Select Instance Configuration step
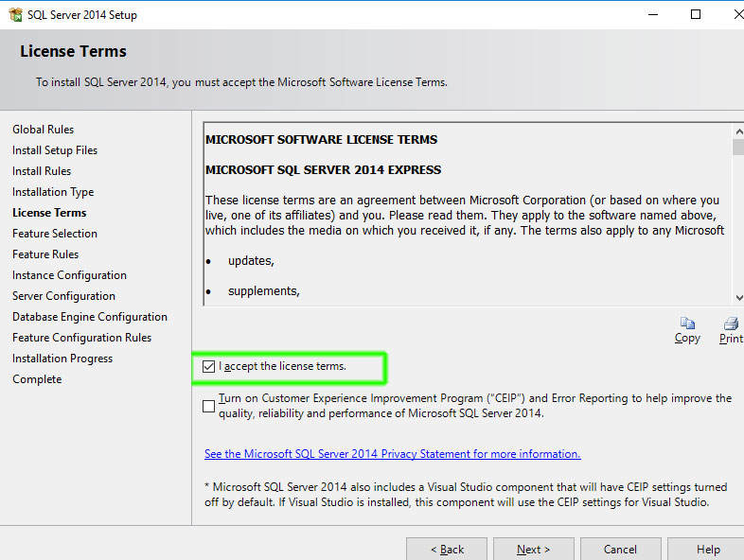 pyautogui.click(x=70, y=275)
